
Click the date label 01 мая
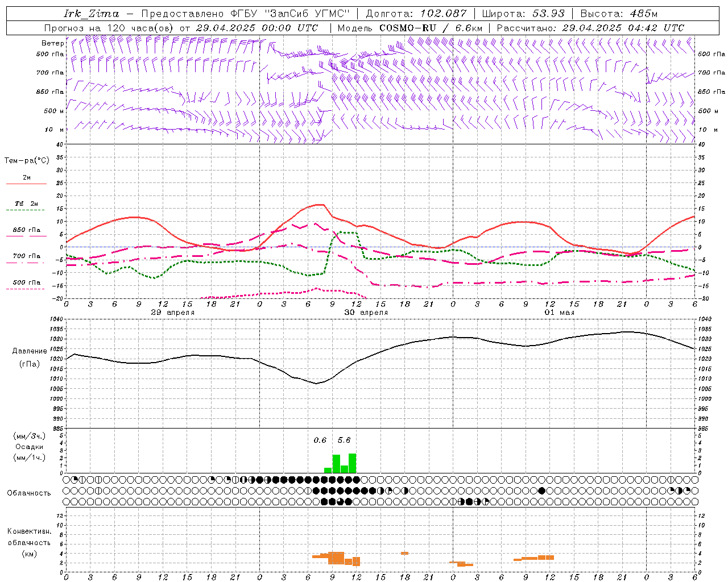(560, 313)
